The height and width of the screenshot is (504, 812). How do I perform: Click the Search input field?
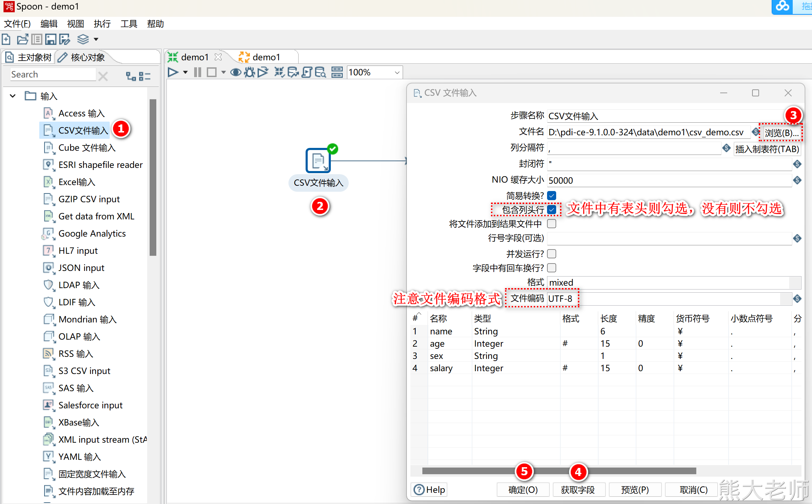tap(53, 75)
